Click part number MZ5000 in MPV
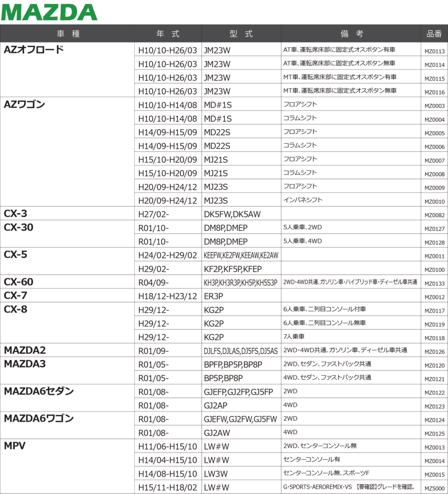 434,488
